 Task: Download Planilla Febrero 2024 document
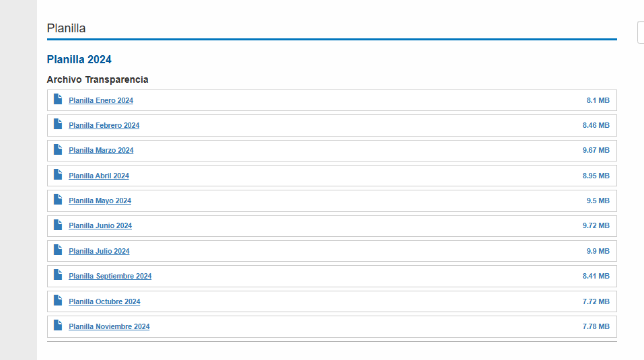(104, 126)
